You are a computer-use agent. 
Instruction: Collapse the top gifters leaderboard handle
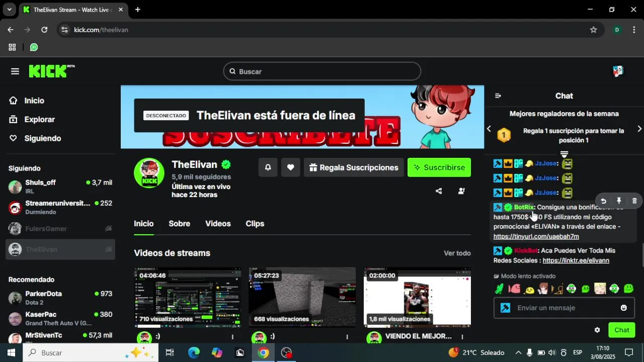tap(564, 154)
